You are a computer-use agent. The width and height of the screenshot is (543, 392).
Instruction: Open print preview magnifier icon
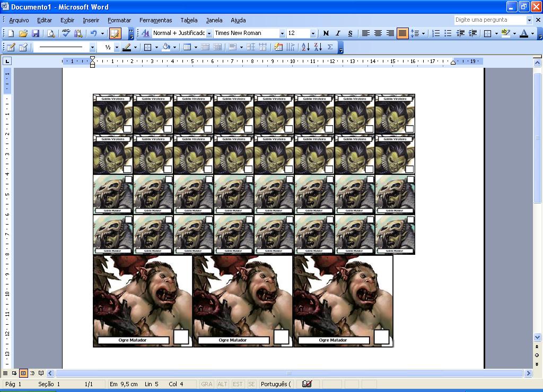(51, 33)
